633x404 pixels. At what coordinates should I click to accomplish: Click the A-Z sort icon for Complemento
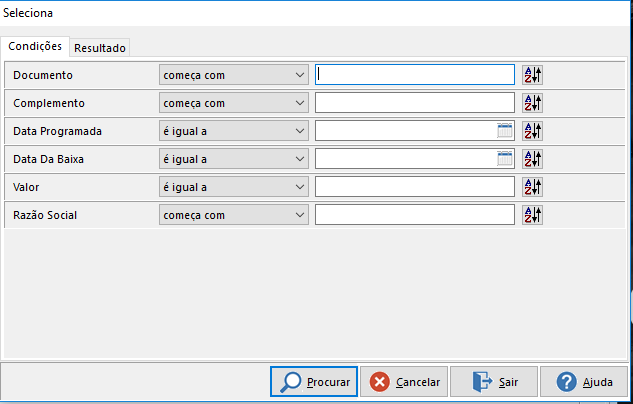[x=532, y=103]
